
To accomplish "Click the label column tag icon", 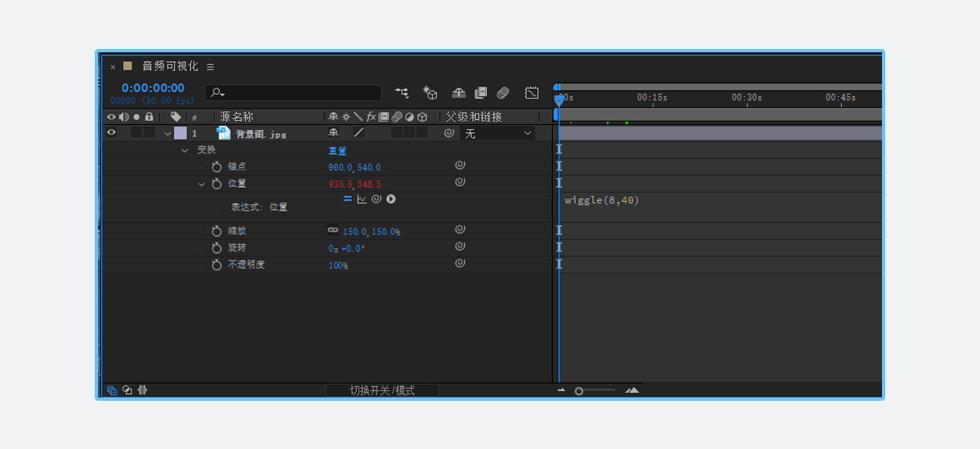I will (176, 118).
